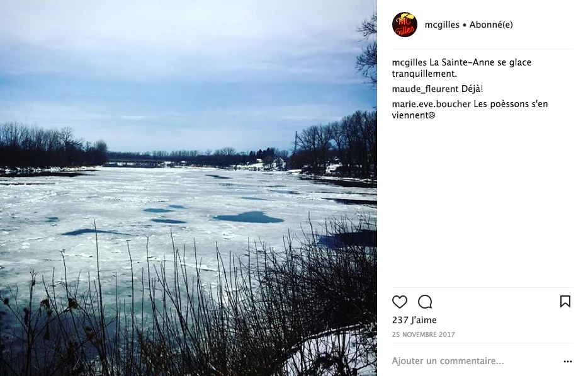The image size is (588, 376).
Task: Save the post with the bookmark icon
Action: click(565, 301)
